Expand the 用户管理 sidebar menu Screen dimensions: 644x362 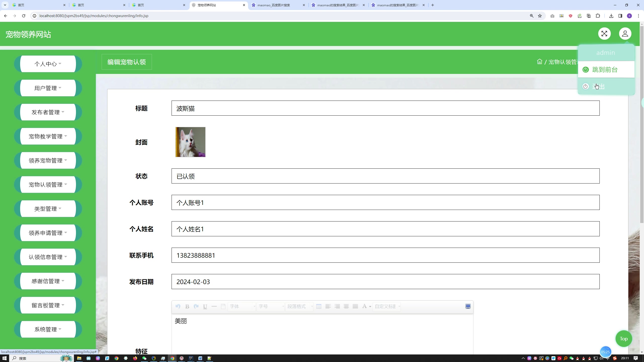click(48, 88)
